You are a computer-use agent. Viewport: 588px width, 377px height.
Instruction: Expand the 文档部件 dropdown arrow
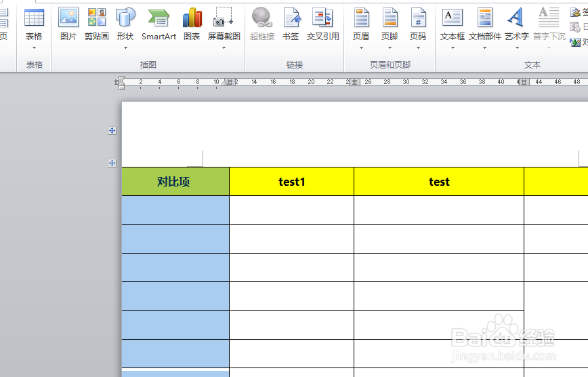pos(484,47)
